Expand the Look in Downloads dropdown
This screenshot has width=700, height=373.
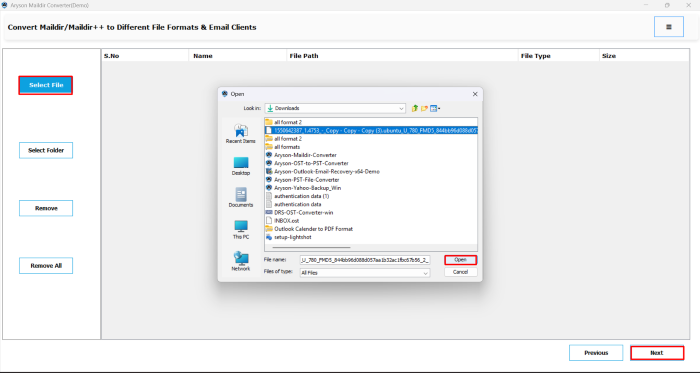point(401,108)
